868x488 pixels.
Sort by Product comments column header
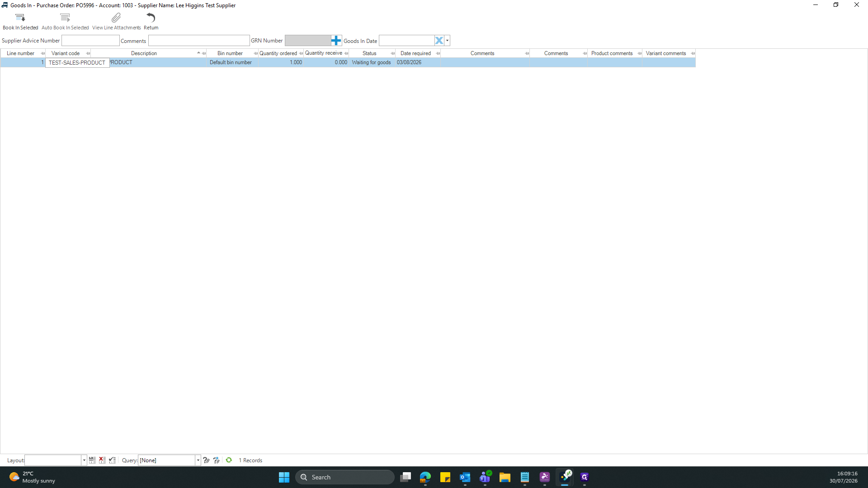point(612,53)
